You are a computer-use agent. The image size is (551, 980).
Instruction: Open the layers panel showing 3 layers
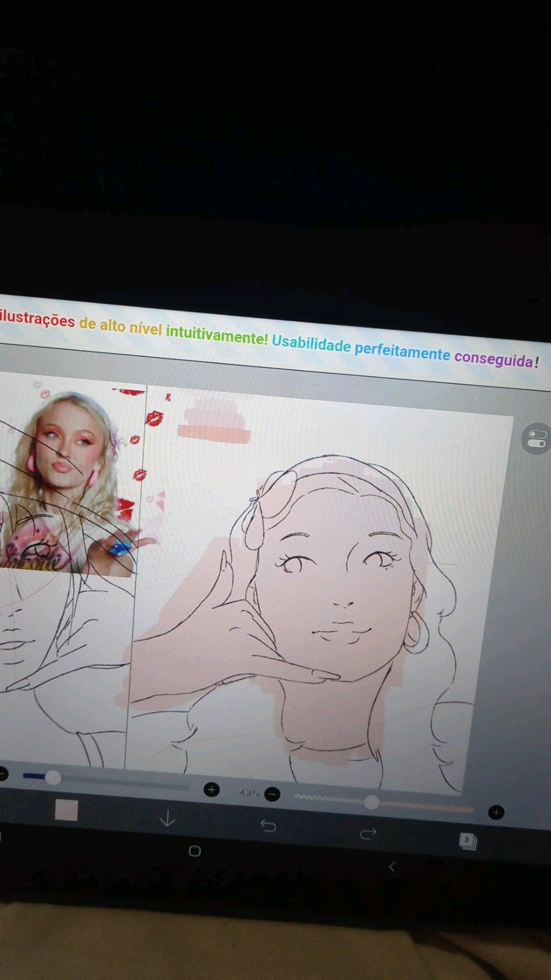click(467, 840)
